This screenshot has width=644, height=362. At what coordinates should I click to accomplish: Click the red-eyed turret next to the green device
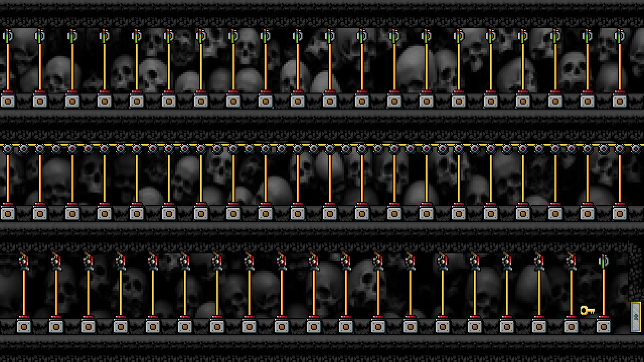[x=571, y=261]
